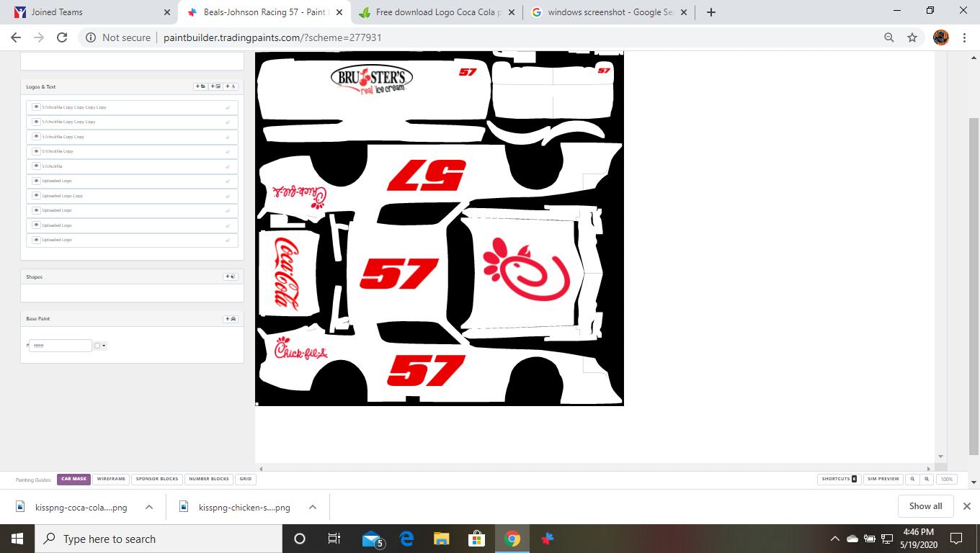Open Microsoft Store from the taskbar
The image size is (980, 553).
(477, 539)
